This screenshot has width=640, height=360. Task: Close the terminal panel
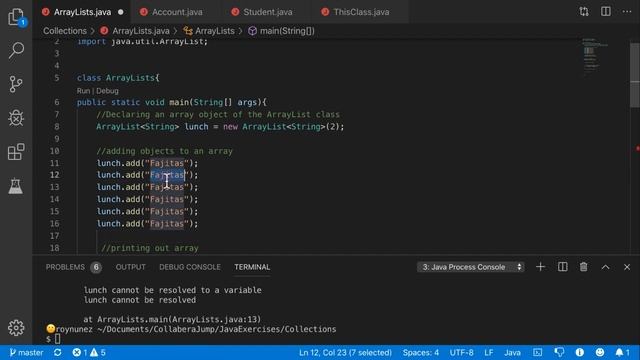(627, 267)
